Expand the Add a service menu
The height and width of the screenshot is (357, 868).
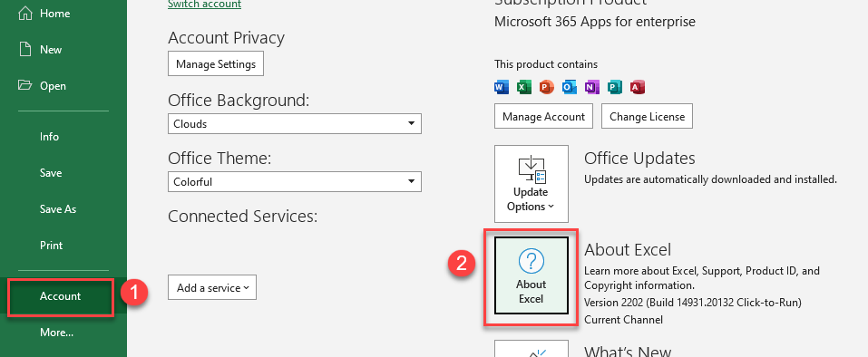212,288
